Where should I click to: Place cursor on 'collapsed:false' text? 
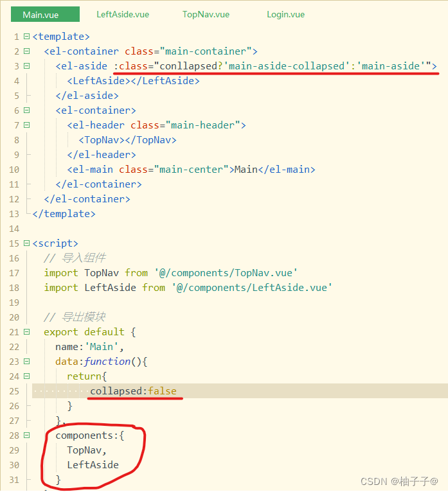(x=134, y=391)
